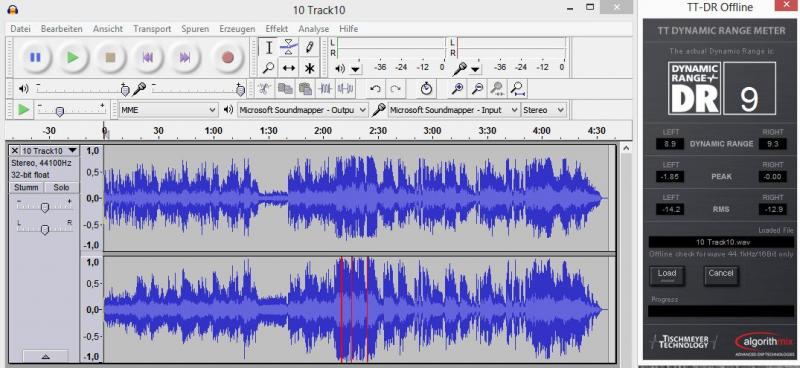This screenshot has width=800, height=368.
Task: Open the MME audio host dropdown
Action: 168,110
